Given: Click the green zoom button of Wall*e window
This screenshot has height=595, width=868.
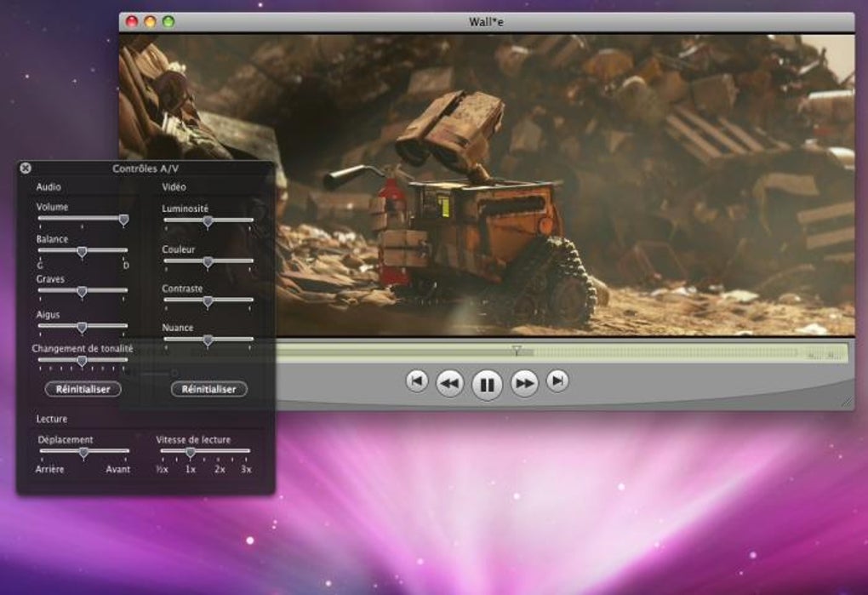Looking at the screenshot, I should 168,21.
